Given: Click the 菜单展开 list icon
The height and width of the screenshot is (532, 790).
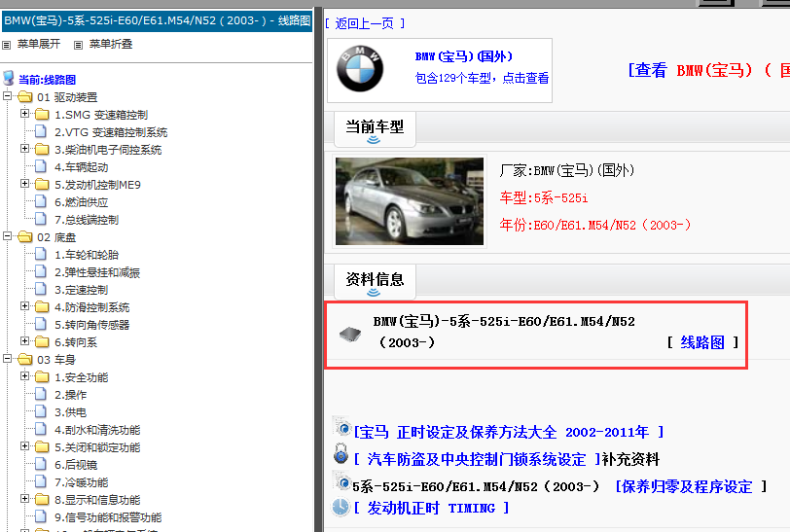Looking at the screenshot, I should pyautogui.click(x=6, y=45).
